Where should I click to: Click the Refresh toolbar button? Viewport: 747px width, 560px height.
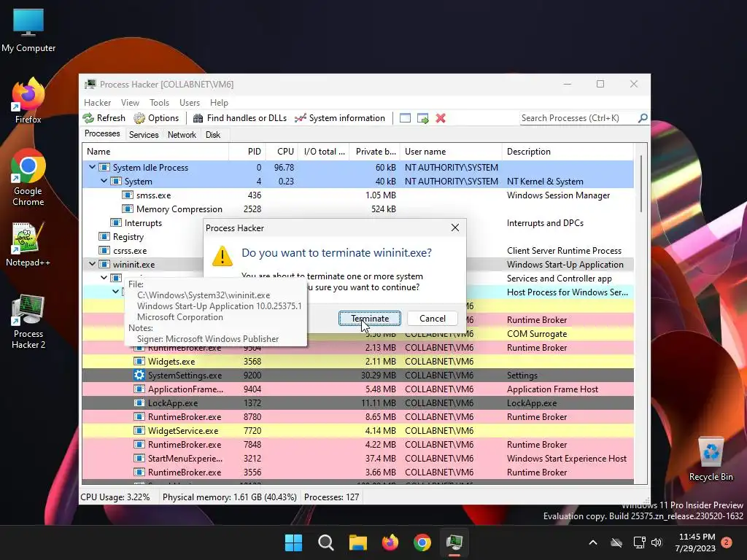(104, 118)
